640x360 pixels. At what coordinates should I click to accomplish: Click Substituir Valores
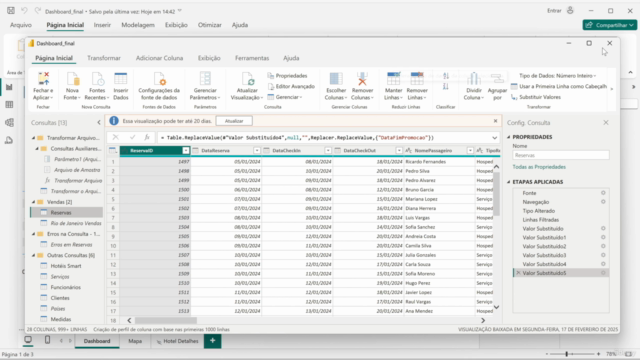[x=536, y=97]
